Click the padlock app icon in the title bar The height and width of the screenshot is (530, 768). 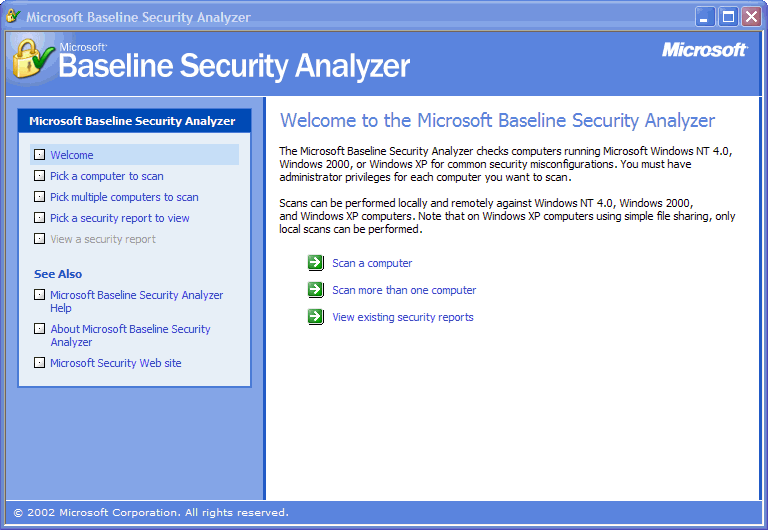[x=13, y=16]
